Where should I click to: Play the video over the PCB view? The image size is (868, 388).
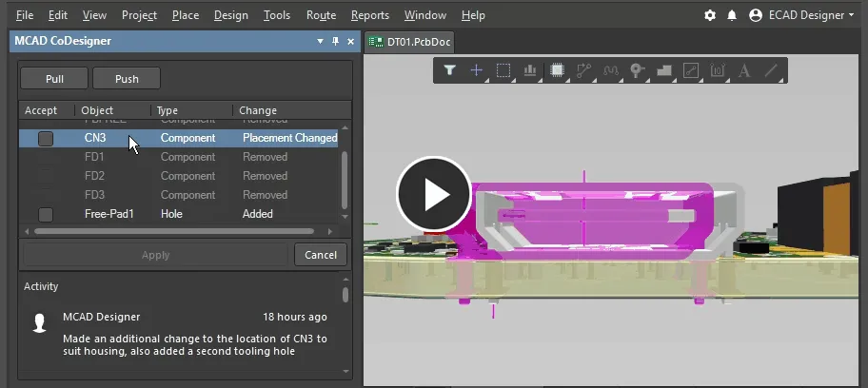point(433,194)
